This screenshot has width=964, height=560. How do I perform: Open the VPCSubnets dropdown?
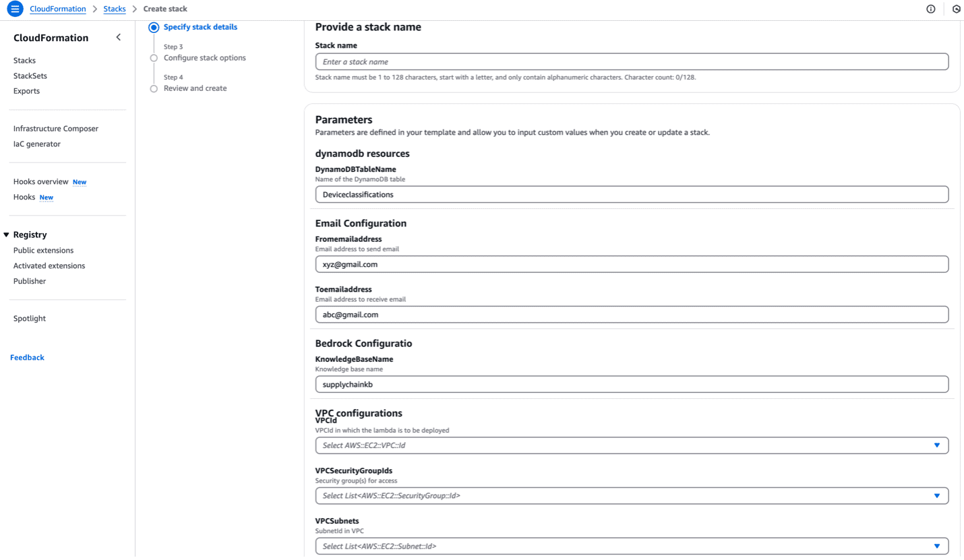pyautogui.click(x=632, y=546)
